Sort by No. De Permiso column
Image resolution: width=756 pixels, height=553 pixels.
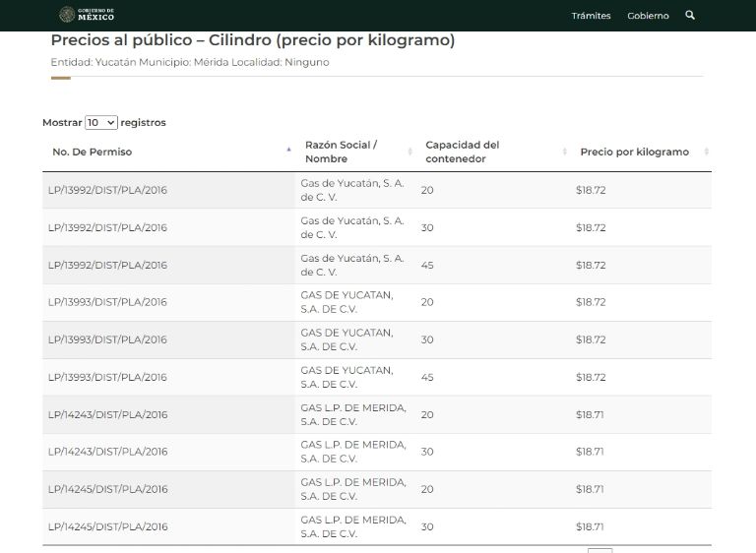tap(168, 152)
